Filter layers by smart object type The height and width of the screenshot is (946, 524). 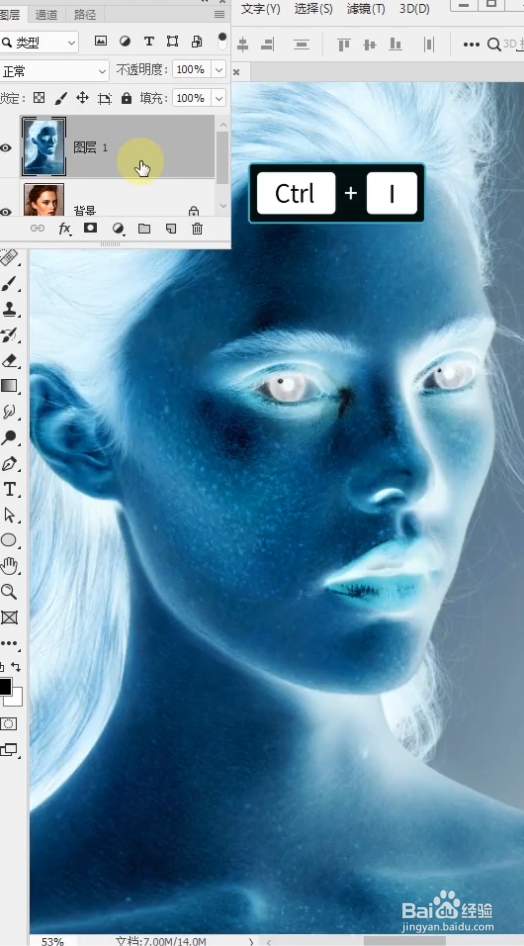pos(197,41)
